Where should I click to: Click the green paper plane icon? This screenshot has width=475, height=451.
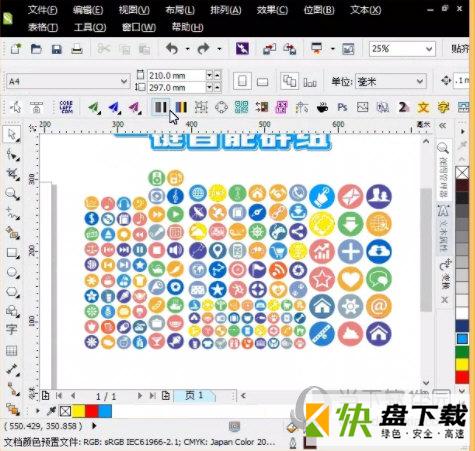coord(94,107)
